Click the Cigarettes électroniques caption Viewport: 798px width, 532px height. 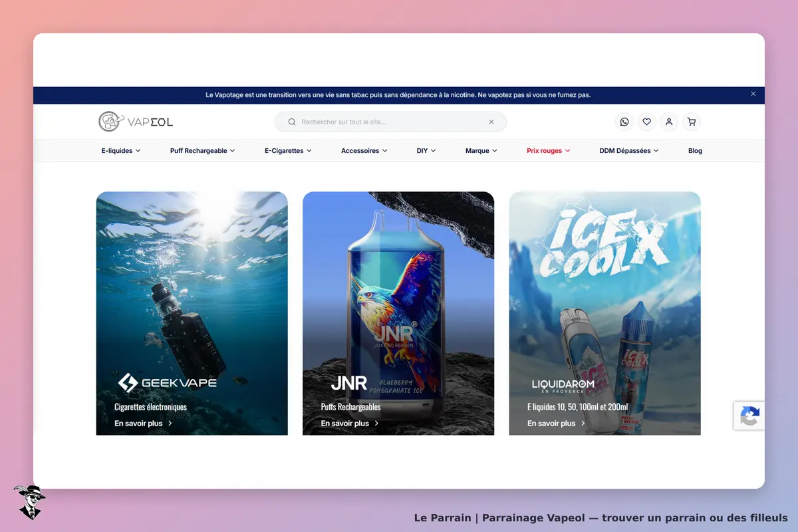[x=150, y=407]
